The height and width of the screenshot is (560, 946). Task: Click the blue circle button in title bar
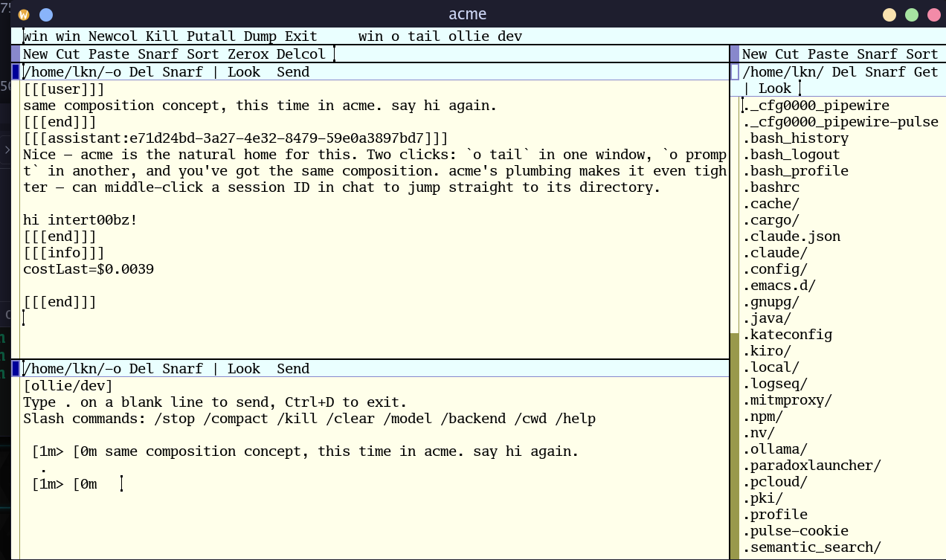point(45,15)
